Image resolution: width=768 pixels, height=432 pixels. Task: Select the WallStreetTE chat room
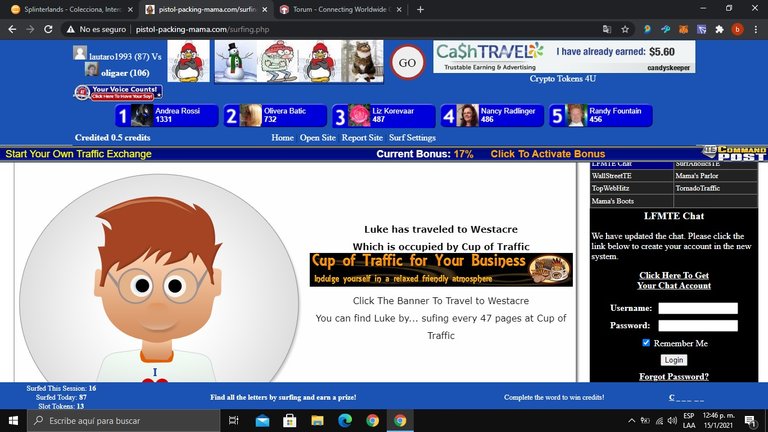631,175
